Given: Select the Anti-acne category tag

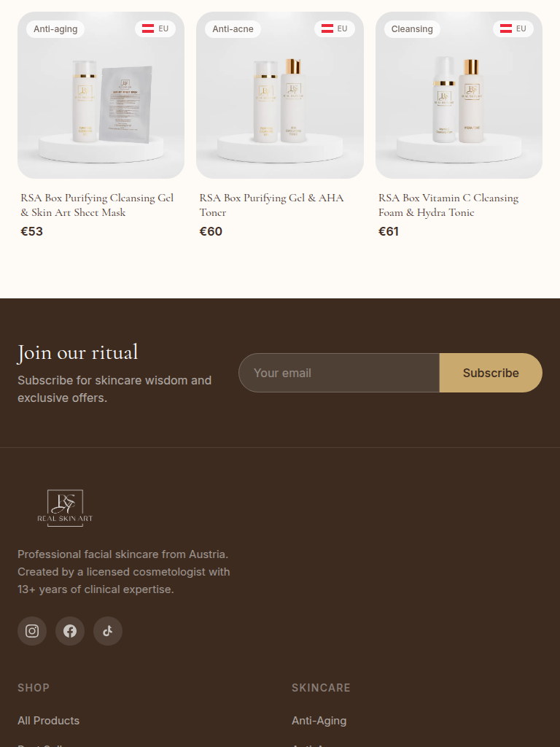Looking at the screenshot, I should [x=233, y=29].
